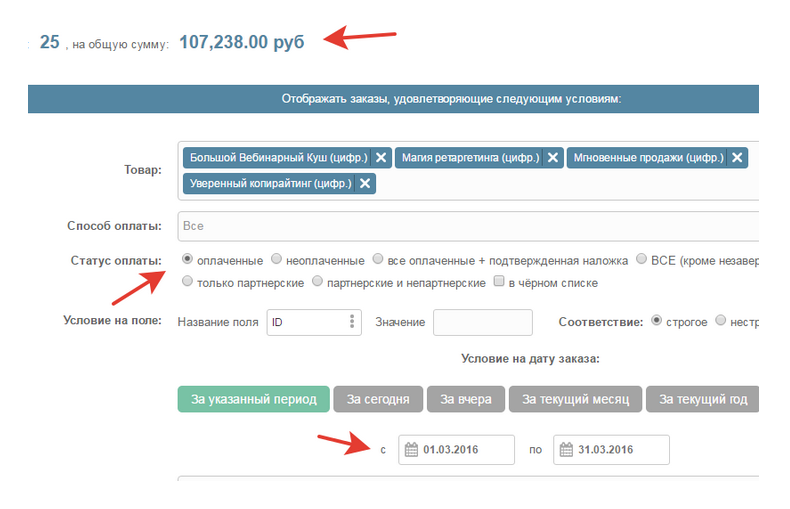Viewport: 790px width, 509px height.
Task: Open the Товар multi-select field
Action: click(x=468, y=171)
